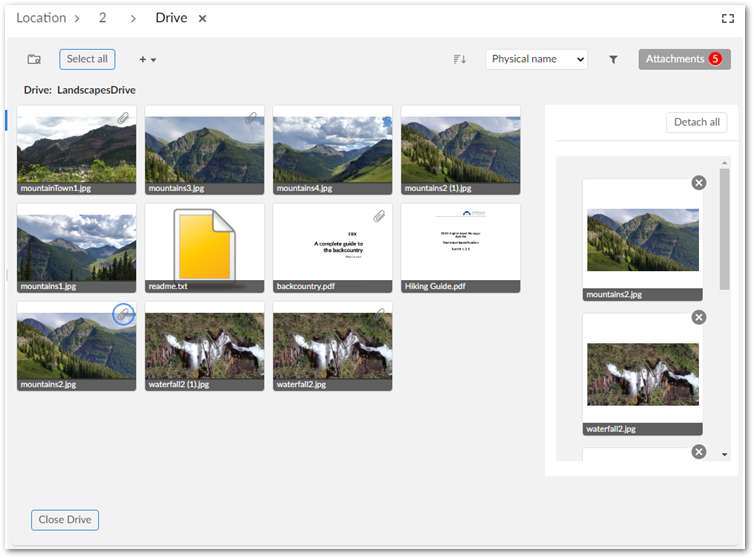Screen dimensions: 754x558
Task: Click the paperclip icon on mountainTown1.jpg
Action: click(123, 118)
